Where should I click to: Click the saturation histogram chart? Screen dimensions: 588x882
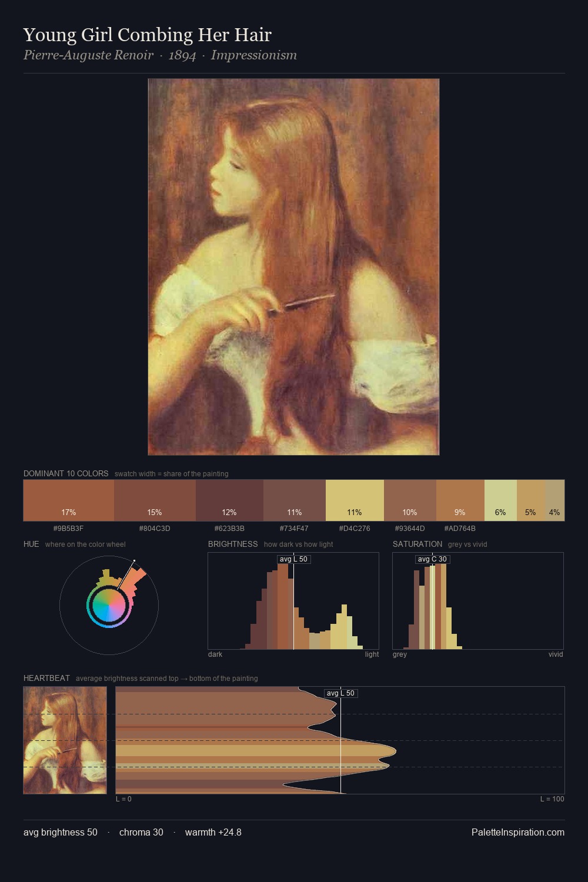click(478, 601)
